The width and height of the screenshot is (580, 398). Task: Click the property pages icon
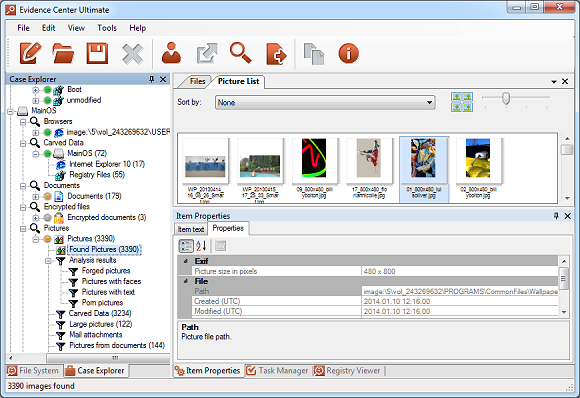point(220,246)
